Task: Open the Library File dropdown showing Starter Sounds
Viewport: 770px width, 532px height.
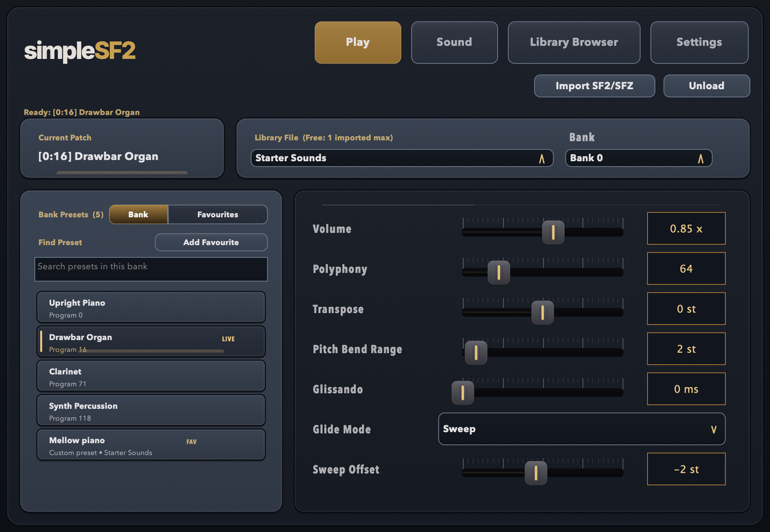Action: tap(402, 158)
